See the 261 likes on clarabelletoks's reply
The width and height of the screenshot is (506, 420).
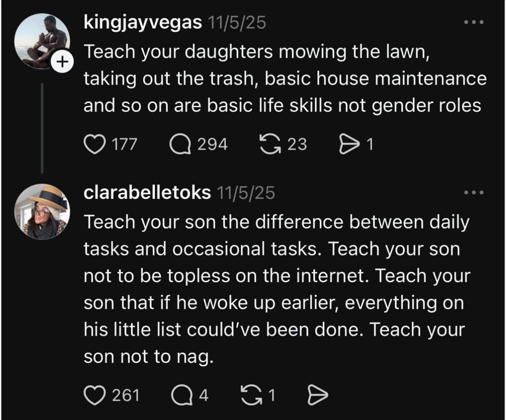(x=125, y=395)
